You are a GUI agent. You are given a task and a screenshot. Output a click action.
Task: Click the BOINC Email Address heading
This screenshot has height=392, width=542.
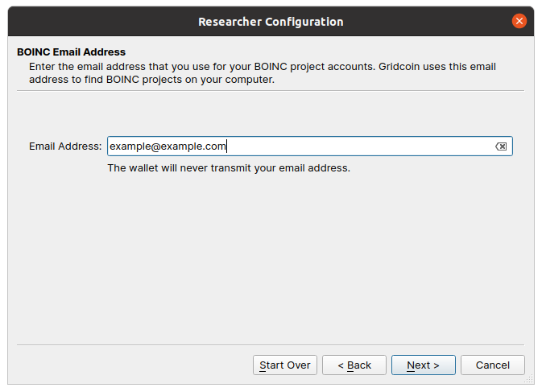coord(71,52)
